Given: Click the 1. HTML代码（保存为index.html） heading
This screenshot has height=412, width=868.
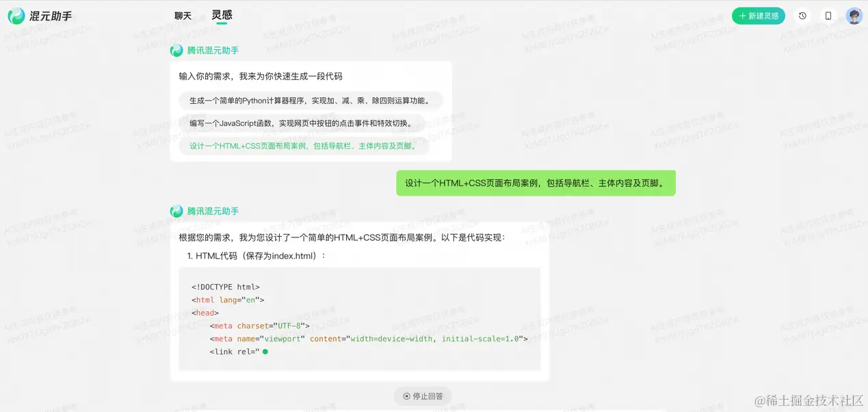Looking at the screenshot, I should pos(257,256).
